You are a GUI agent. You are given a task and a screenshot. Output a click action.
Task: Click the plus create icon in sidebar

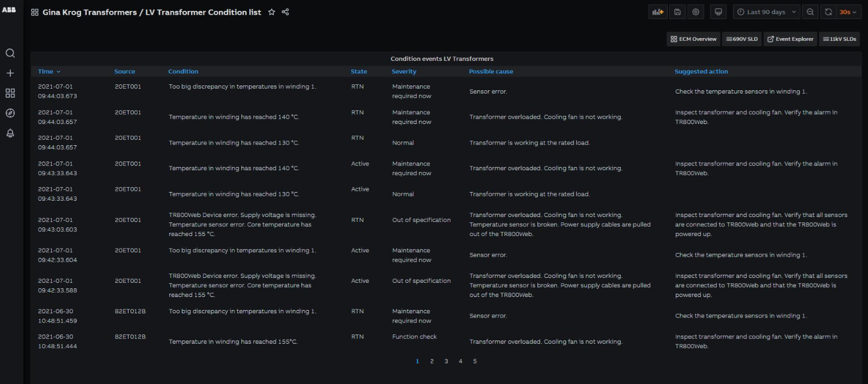point(10,73)
